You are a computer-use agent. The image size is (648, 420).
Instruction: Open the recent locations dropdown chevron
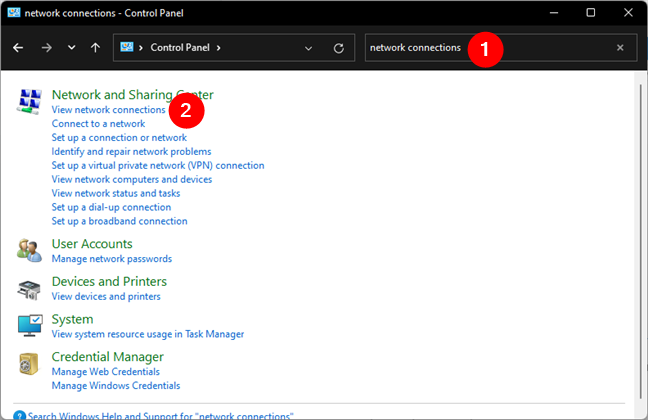(x=71, y=48)
